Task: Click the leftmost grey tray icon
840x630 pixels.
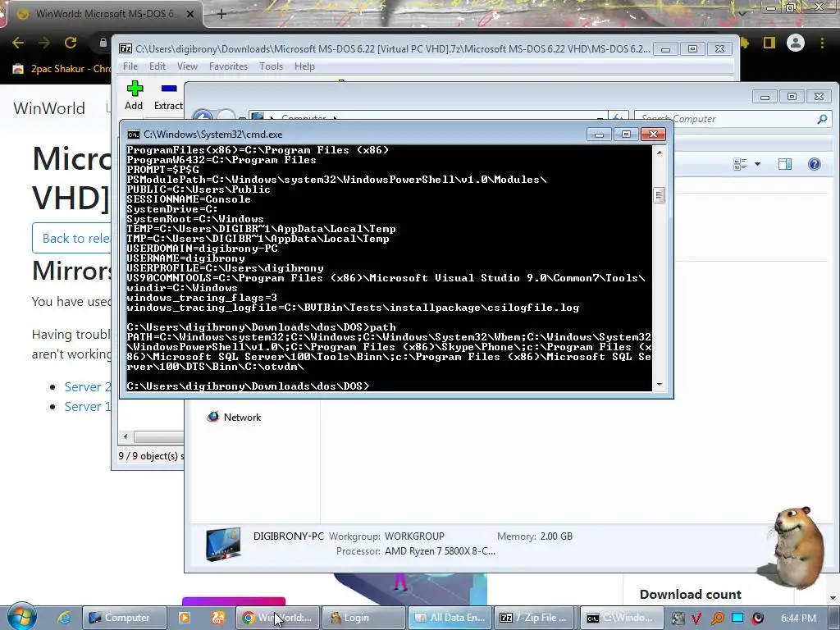Action: (678, 619)
